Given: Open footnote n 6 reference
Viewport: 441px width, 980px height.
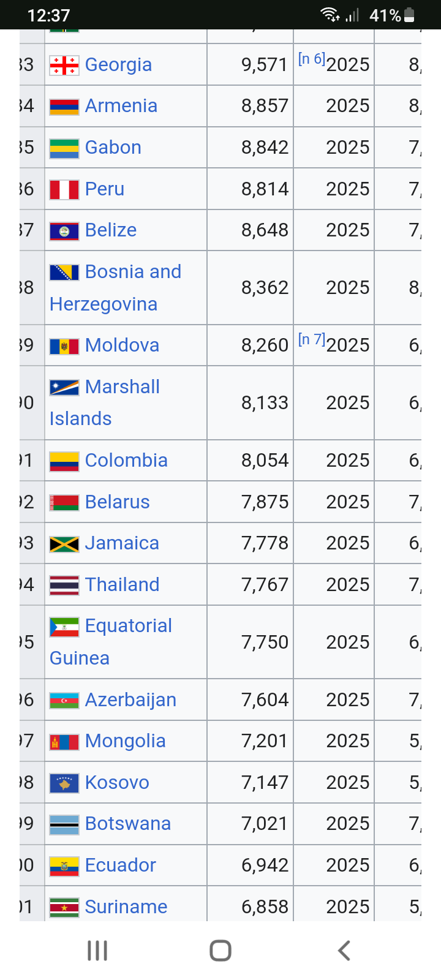Looking at the screenshot, I should 311,59.
